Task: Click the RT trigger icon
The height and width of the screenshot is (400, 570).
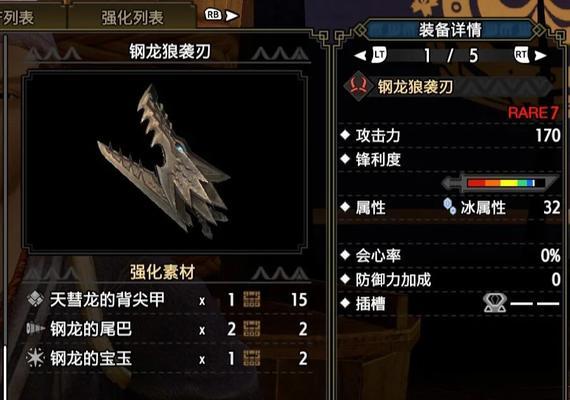Action: (521, 55)
